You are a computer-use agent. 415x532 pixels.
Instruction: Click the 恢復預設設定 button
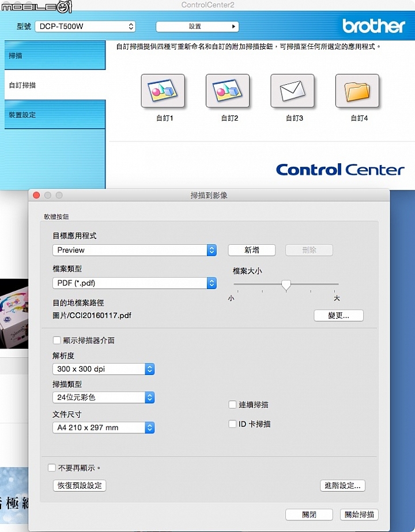coord(80,485)
